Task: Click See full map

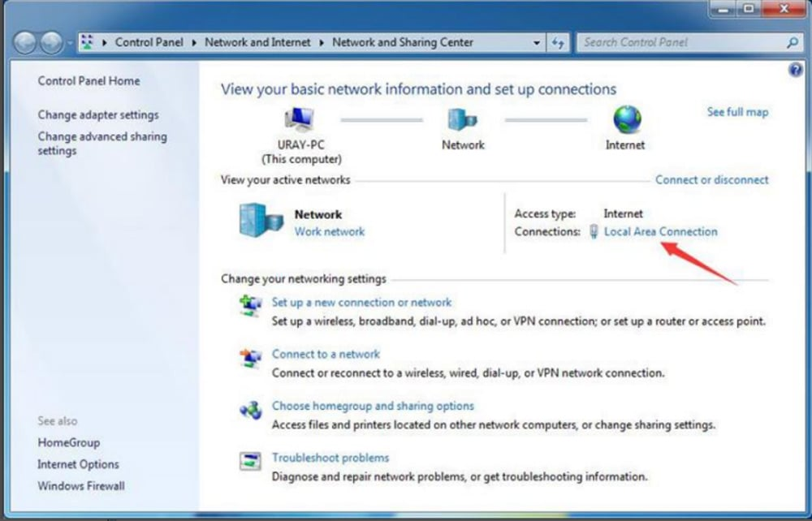Action: pyautogui.click(x=736, y=112)
